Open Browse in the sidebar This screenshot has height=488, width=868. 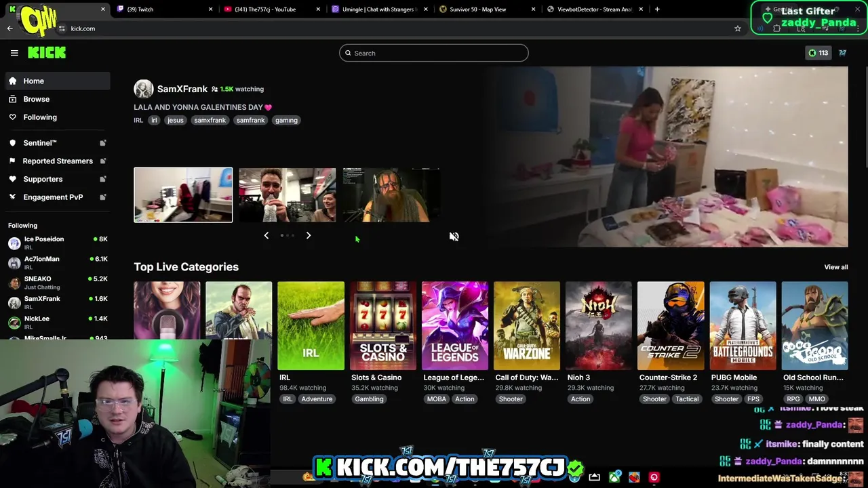(57, 99)
